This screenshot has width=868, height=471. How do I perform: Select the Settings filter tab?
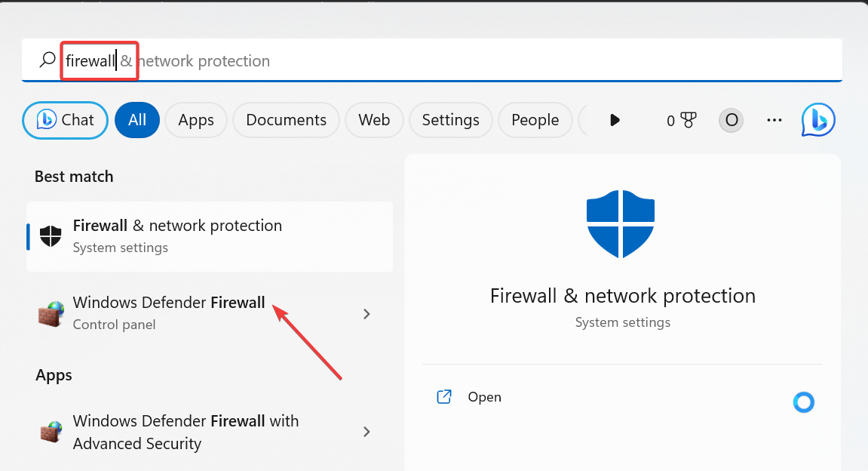click(x=451, y=120)
